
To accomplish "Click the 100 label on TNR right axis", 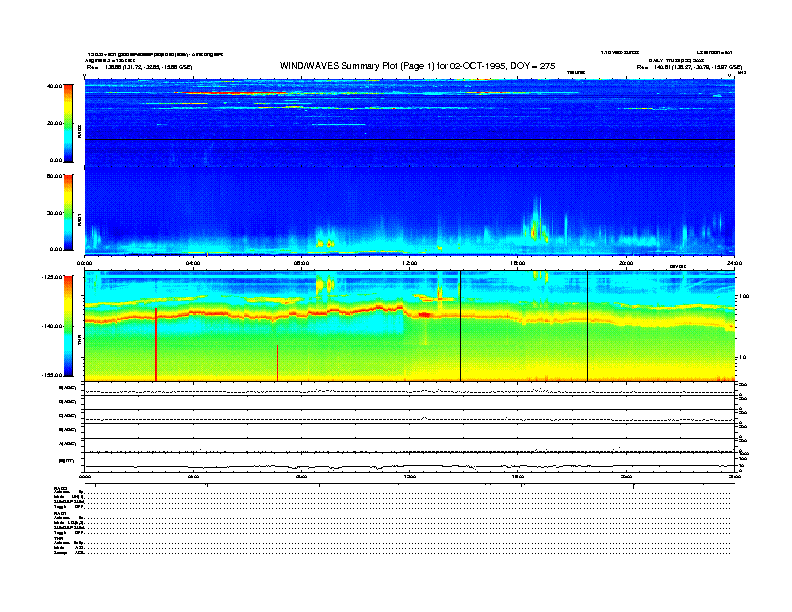I will (x=745, y=296).
